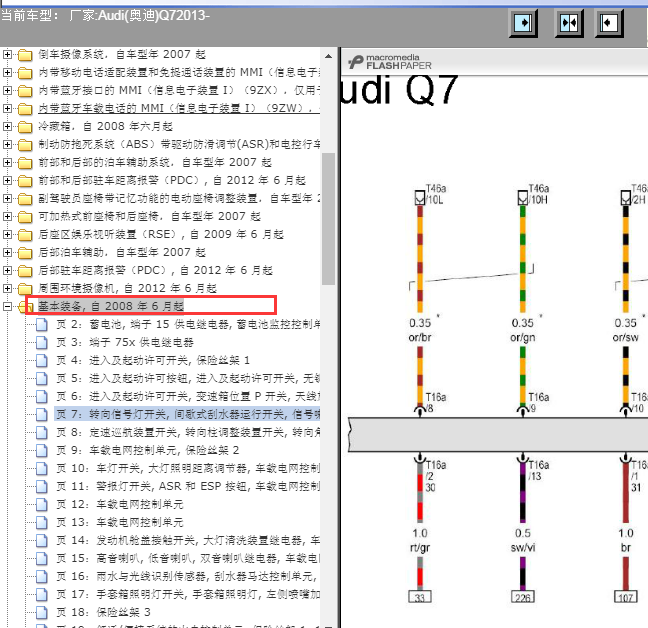Viewport: 648px width, 628px height.
Task: Click the right-arrow panel layout button
Action: coord(523,23)
